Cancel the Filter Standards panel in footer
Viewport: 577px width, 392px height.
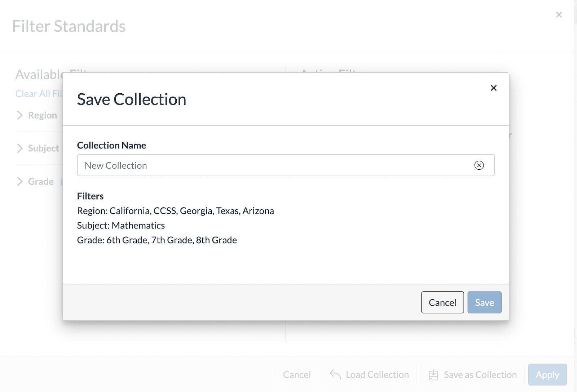[x=297, y=375]
